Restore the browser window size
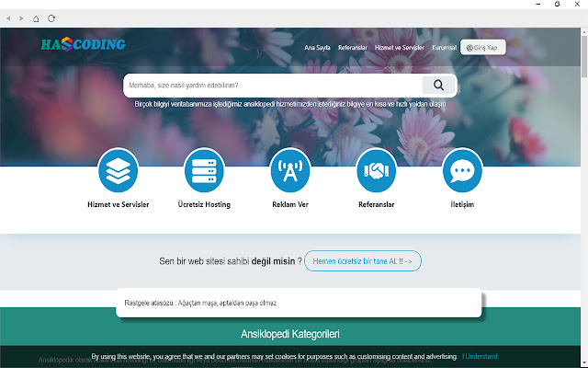This screenshot has width=588, height=368. tap(558, 4)
